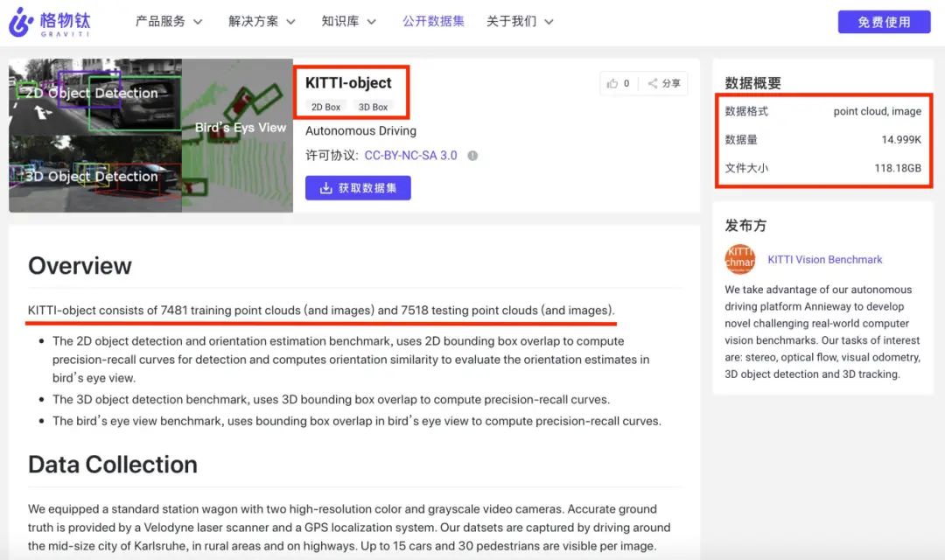
Task: Click the 3D object detection benchmark bullet
Action: pos(331,400)
